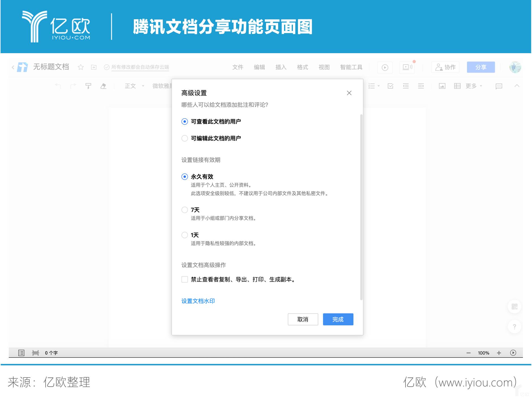Click the 100% zoom level value
The width and height of the screenshot is (532, 399).
484,353
